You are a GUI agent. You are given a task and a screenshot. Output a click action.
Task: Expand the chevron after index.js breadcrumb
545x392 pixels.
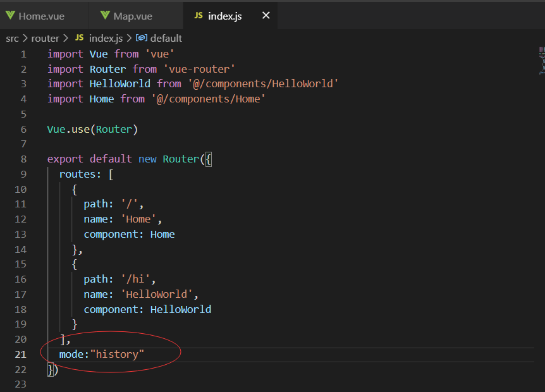click(x=129, y=38)
